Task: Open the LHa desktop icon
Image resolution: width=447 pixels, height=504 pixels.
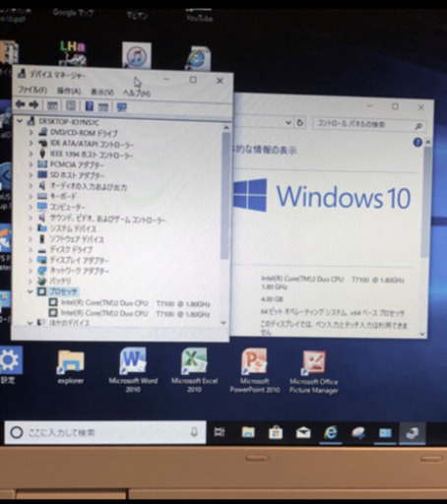Action: (x=73, y=54)
